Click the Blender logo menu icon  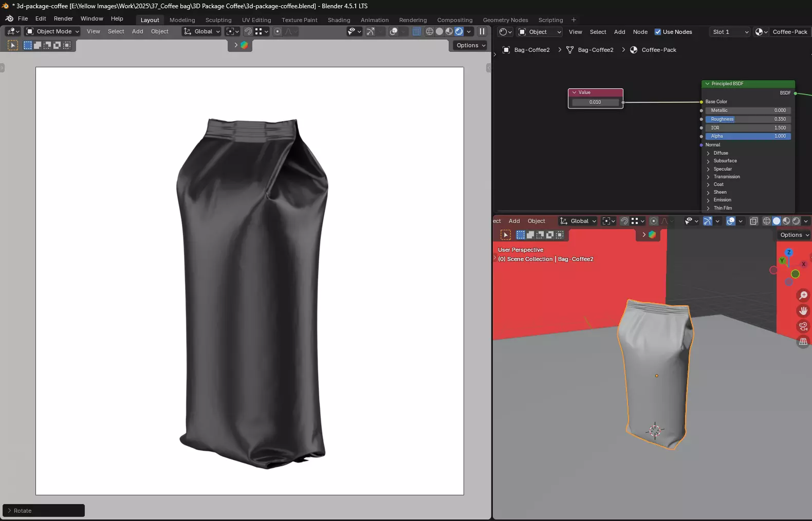coord(9,18)
